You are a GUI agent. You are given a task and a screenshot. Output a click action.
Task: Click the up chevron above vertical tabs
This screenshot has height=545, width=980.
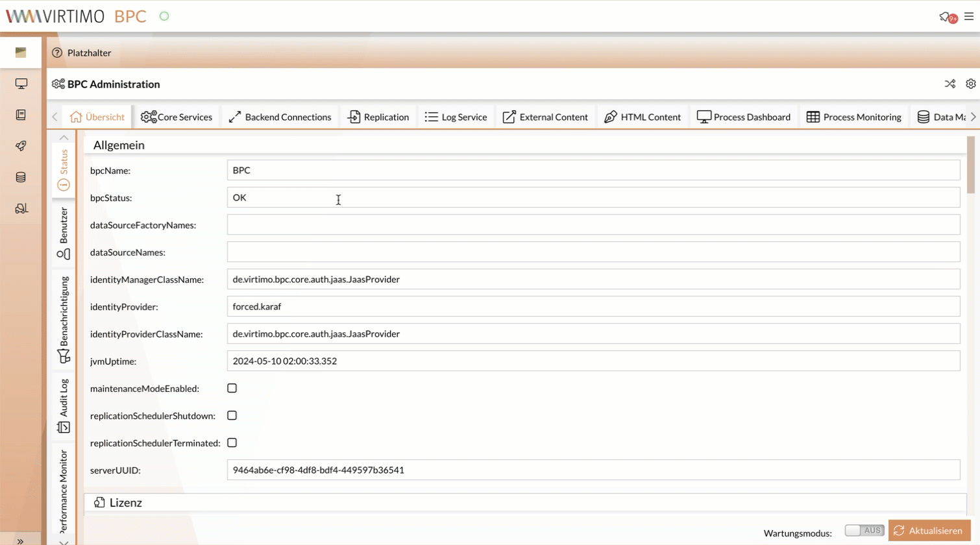coord(64,138)
